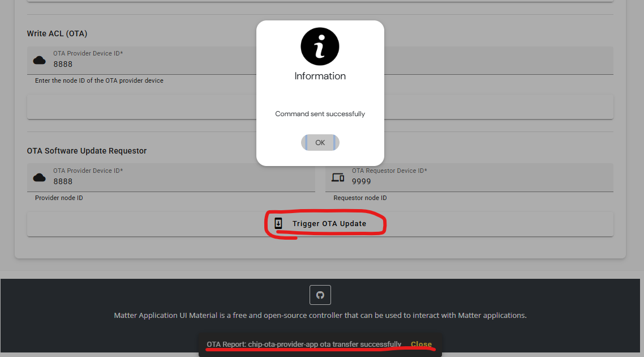Click the Information dialog title
This screenshot has height=357, width=644.
click(x=320, y=76)
